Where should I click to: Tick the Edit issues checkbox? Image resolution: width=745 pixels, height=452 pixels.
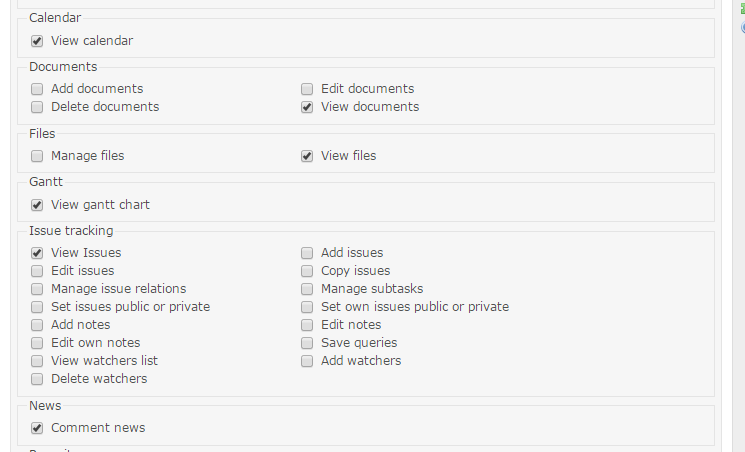37,271
